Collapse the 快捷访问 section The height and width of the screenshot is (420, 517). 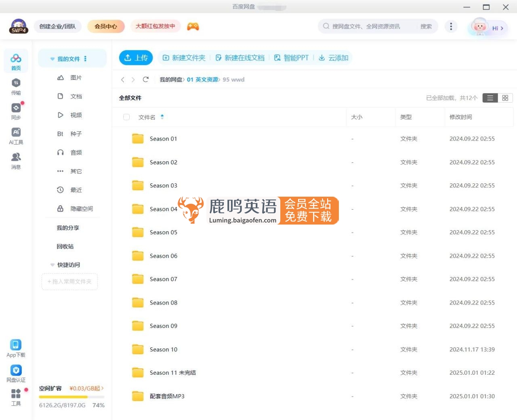tap(53, 265)
